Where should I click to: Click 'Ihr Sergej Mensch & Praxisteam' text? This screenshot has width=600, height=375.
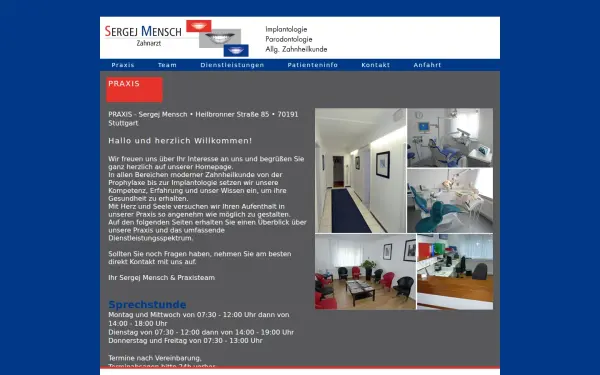161,278
